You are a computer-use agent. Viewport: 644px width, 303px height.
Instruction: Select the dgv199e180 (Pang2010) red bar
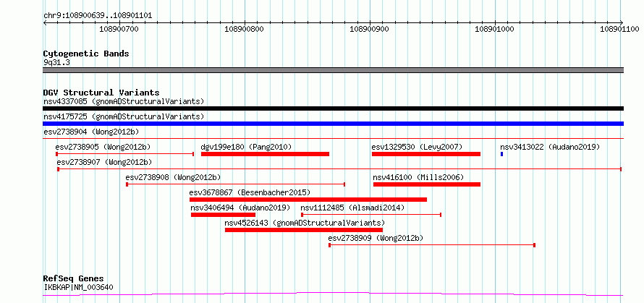(x=266, y=154)
